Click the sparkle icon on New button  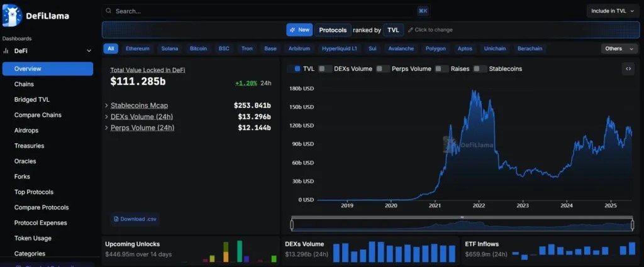[x=292, y=30]
